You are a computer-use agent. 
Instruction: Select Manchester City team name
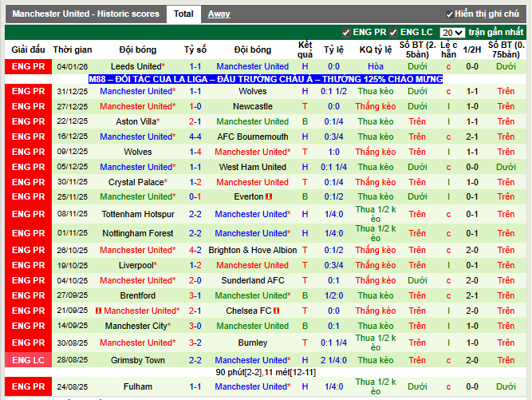tap(138, 326)
